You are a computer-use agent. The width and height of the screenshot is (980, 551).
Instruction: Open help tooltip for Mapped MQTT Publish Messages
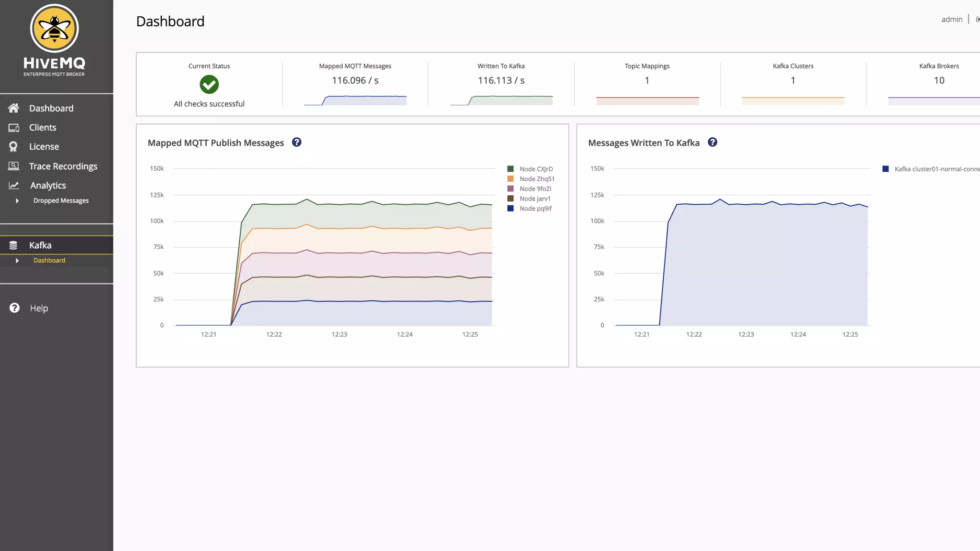(x=297, y=143)
